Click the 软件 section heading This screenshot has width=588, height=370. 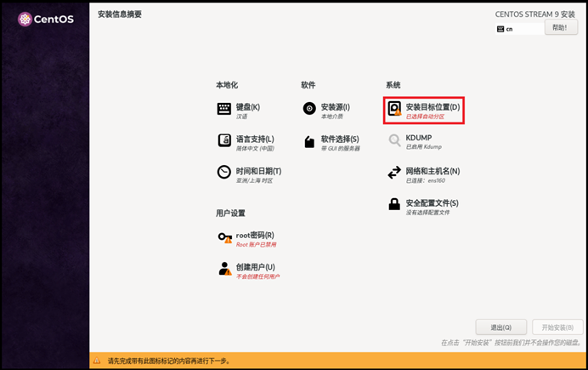[x=308, y=85]
